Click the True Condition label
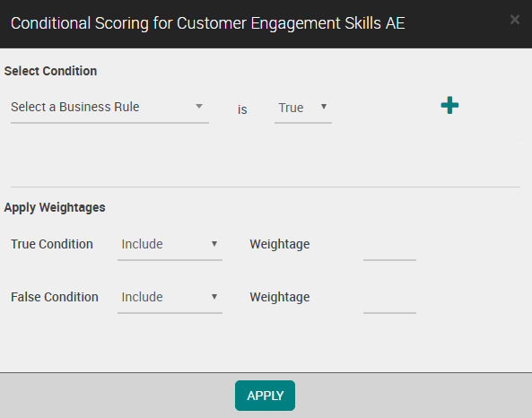The width and height of the screenshot is (532, 418). click(52, 244)
